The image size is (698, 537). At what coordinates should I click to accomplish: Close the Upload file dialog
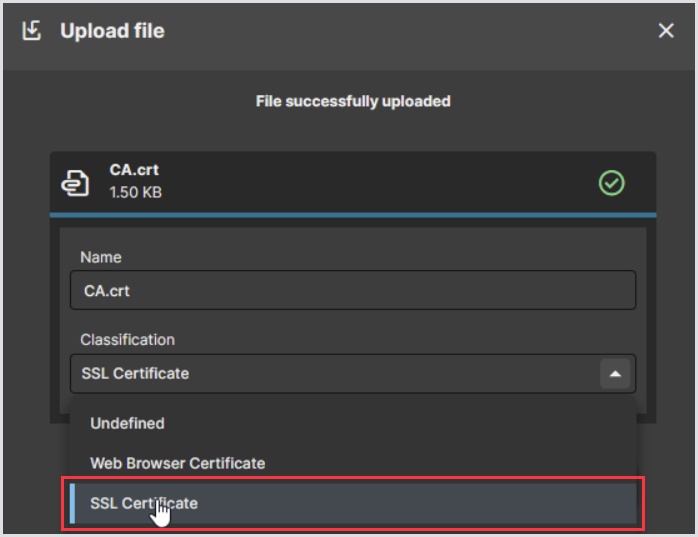[x=666, y=31]
